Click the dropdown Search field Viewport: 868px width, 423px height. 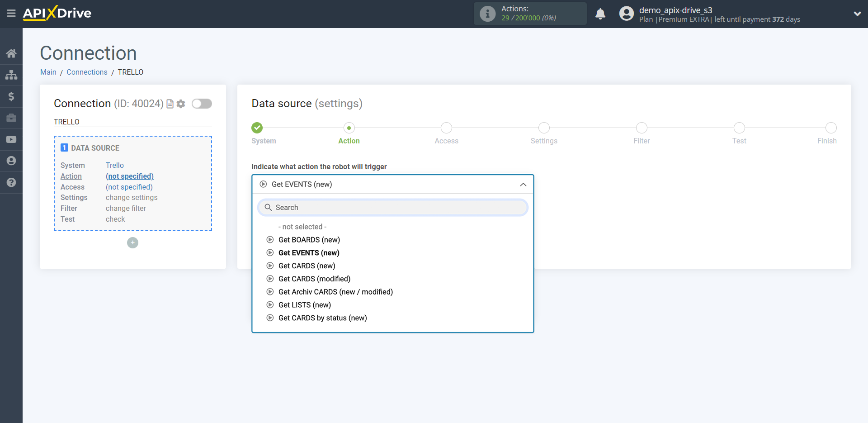tap(393, 208)
